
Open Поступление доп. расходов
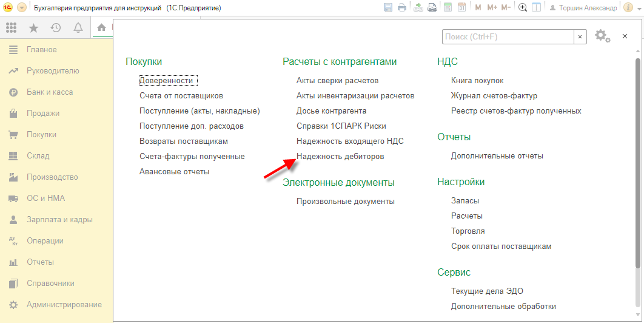192,126
